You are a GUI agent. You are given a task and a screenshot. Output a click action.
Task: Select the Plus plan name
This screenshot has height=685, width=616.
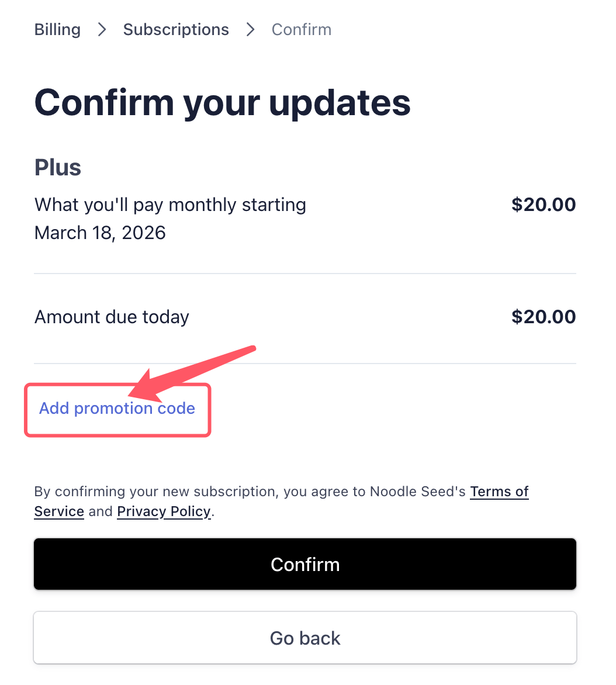coord(57,168)
